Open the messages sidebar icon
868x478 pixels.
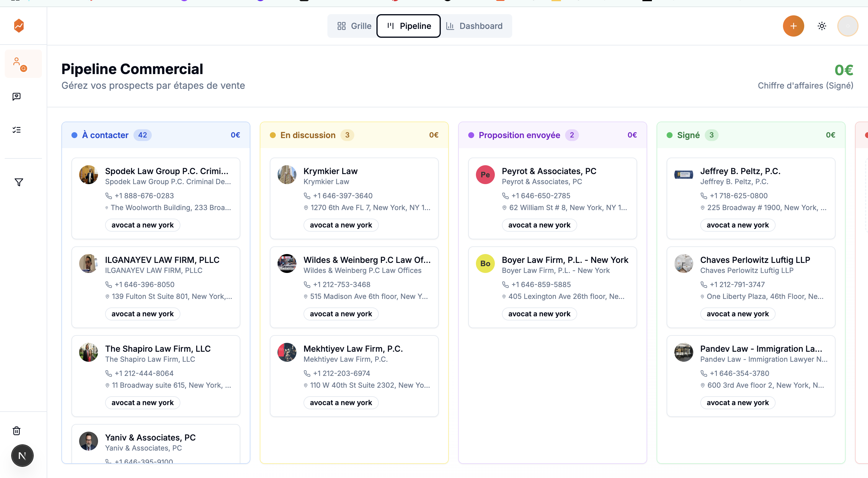[x=17, y=97]
